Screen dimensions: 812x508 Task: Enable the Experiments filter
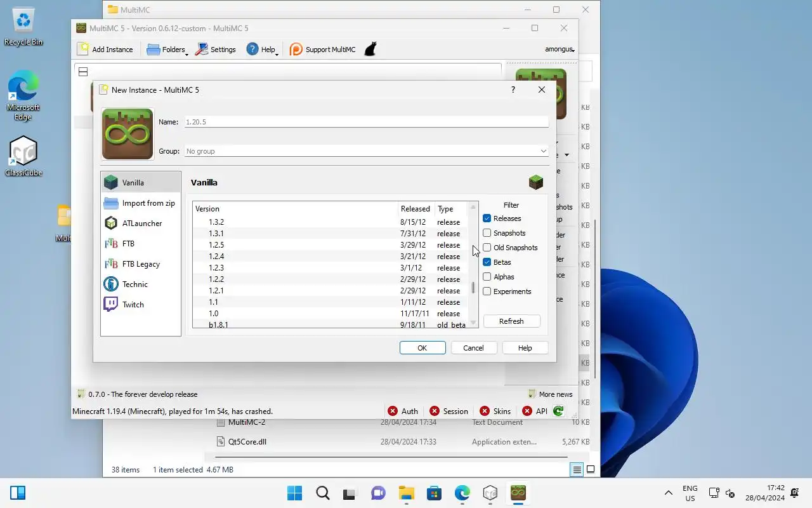tap(487, 291)
